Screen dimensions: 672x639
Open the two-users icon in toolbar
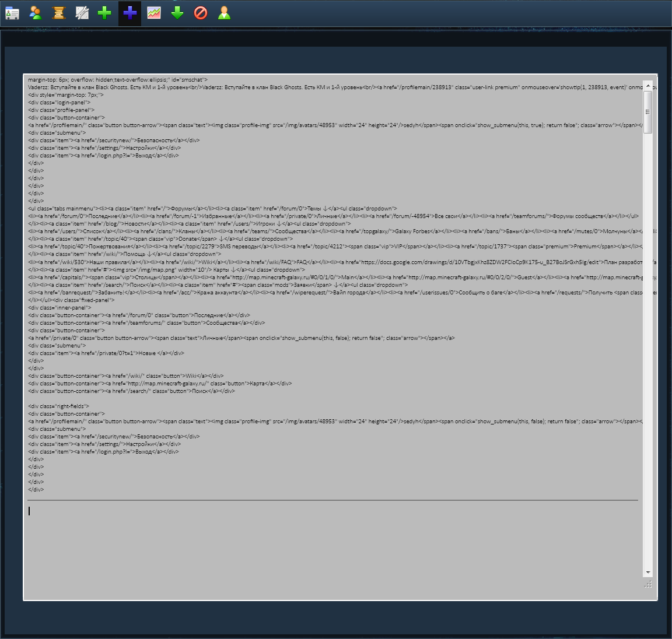click(x=36, y=13)
